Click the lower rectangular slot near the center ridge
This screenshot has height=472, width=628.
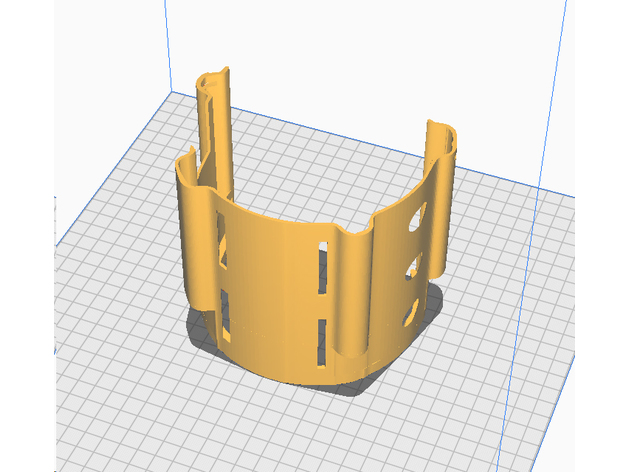pyautogui.click(x=322, y=340)
